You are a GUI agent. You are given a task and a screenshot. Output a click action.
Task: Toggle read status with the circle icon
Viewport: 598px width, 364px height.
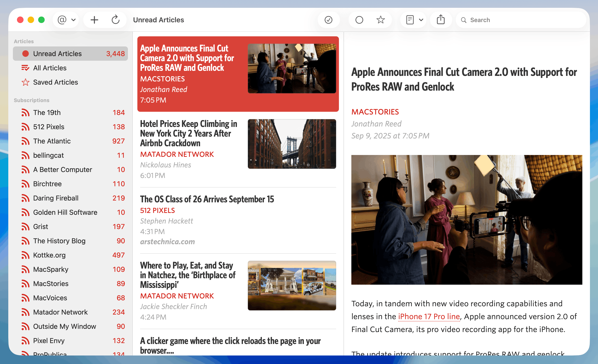click(359, 20)
